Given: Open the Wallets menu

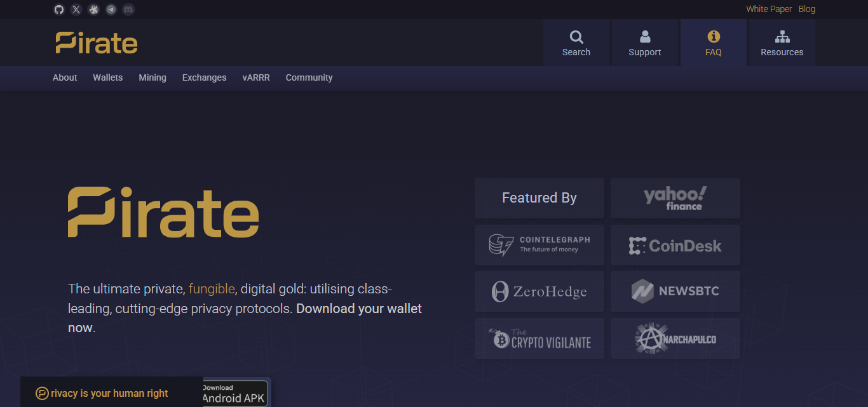Looking at the screenshot, I should (108, 77).
